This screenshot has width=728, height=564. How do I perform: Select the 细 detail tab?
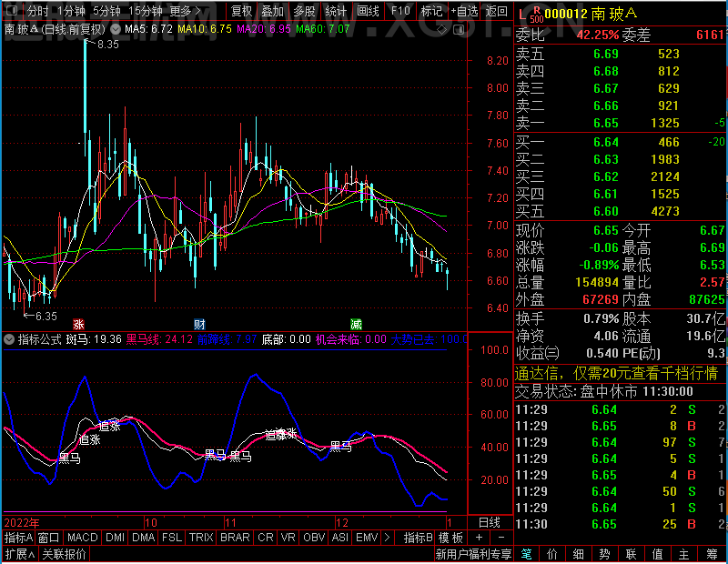click(578, 554)
